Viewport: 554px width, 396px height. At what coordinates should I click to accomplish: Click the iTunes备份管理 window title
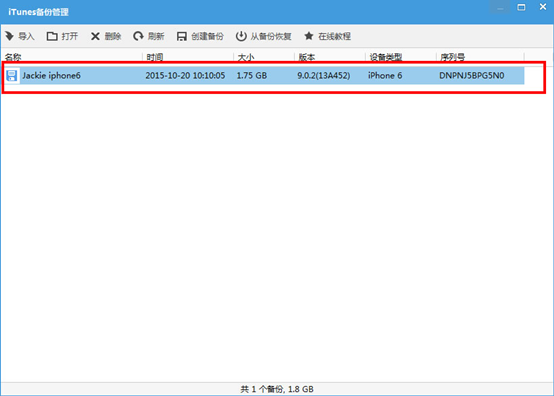(x=39, y=12)
